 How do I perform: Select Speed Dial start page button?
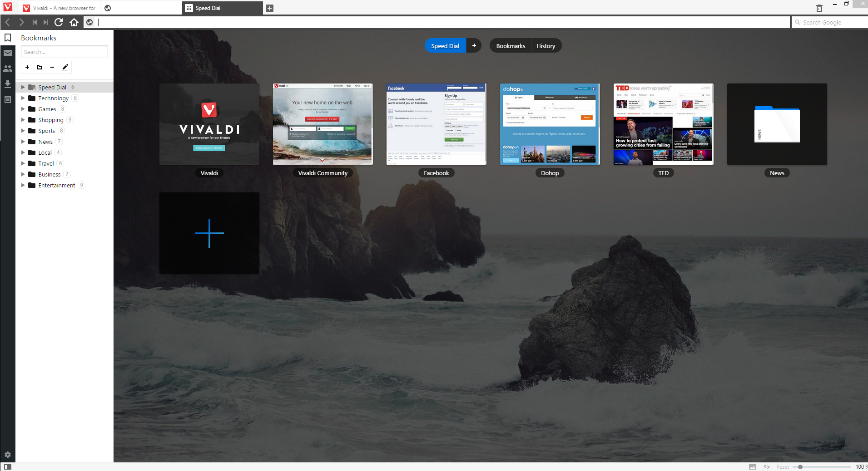(445, 45)
